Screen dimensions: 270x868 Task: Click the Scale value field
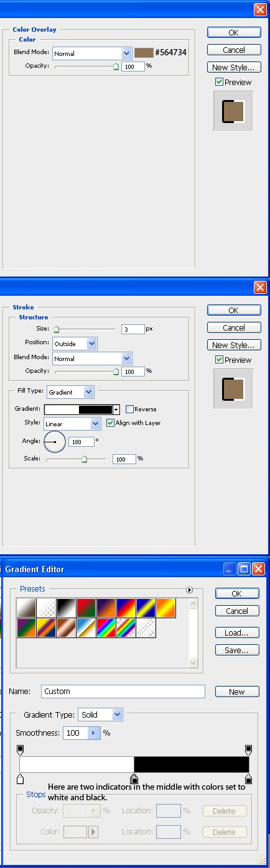(124, 459)
